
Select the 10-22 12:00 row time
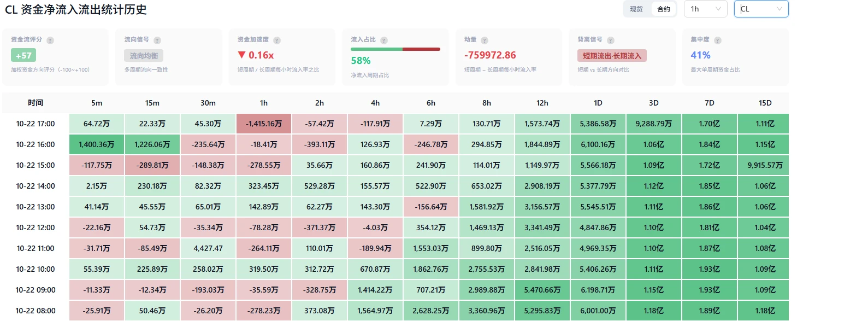36,227
